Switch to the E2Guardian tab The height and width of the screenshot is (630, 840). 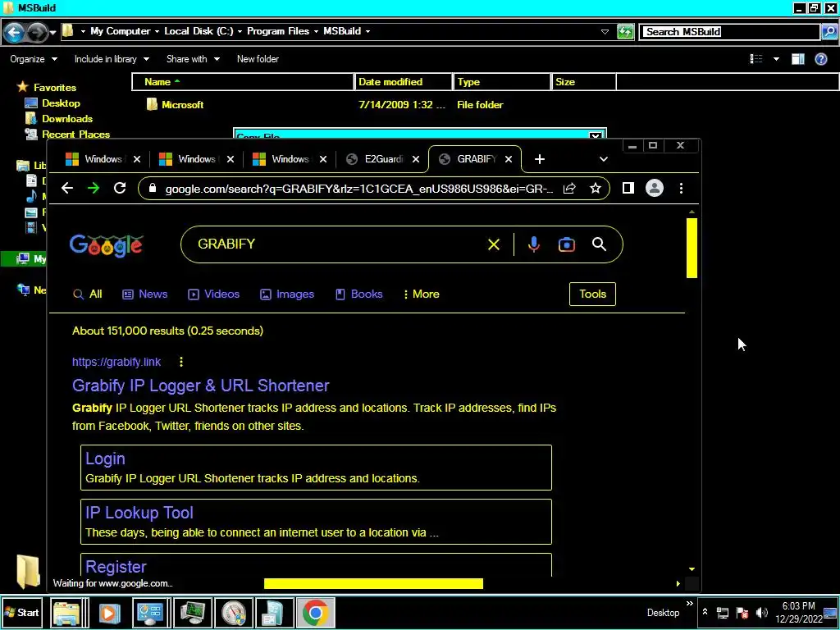pos(382,159)
